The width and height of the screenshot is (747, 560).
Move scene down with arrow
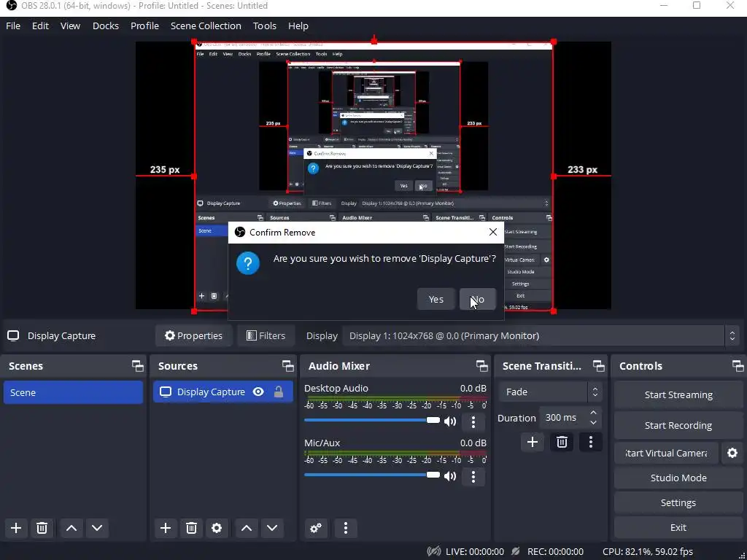tap(97, 528)
